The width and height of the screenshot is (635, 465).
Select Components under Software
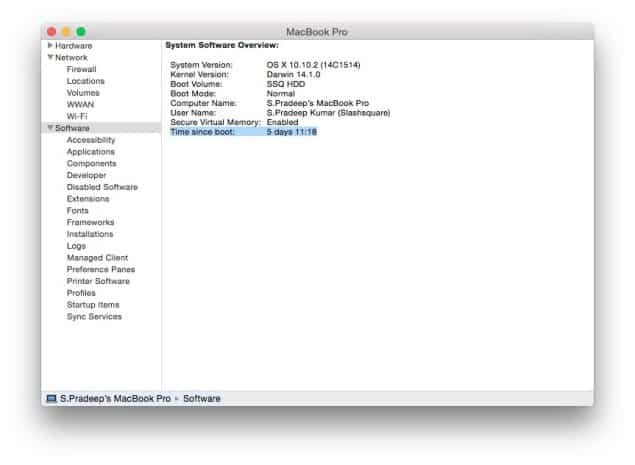point(92,163)
